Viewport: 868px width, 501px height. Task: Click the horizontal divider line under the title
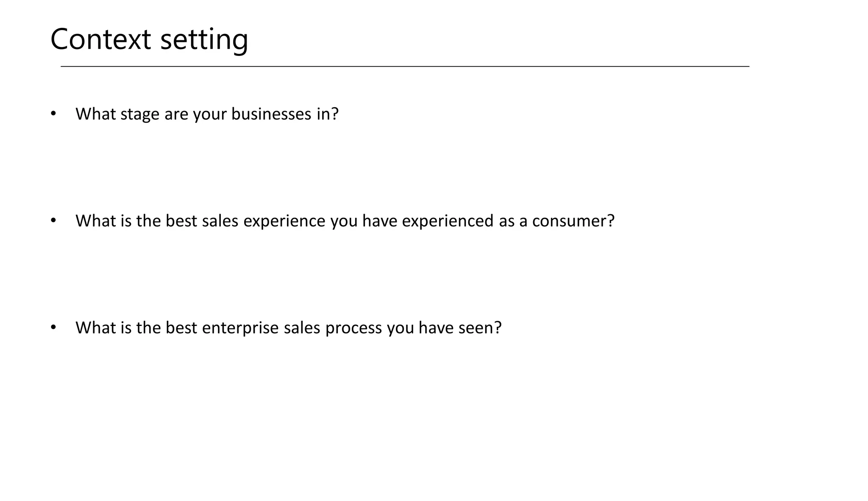point(405,67)
